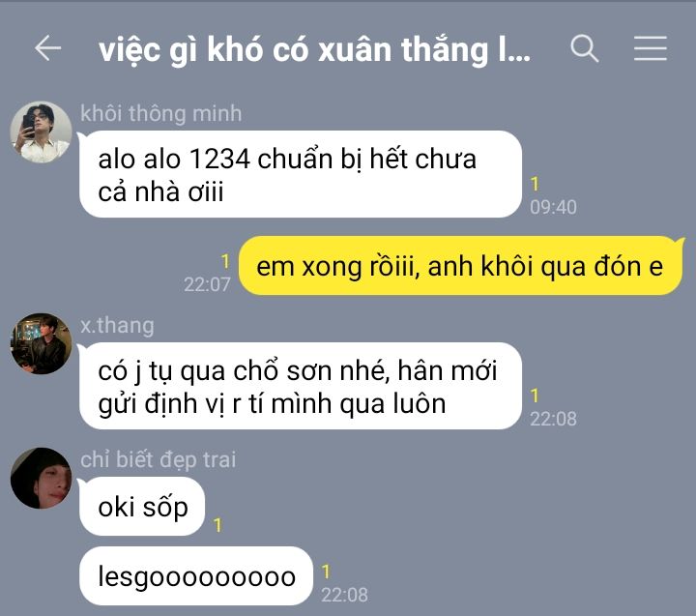
Task: Tap the 09:40 timestamp
Action: [x=553, y=207]
